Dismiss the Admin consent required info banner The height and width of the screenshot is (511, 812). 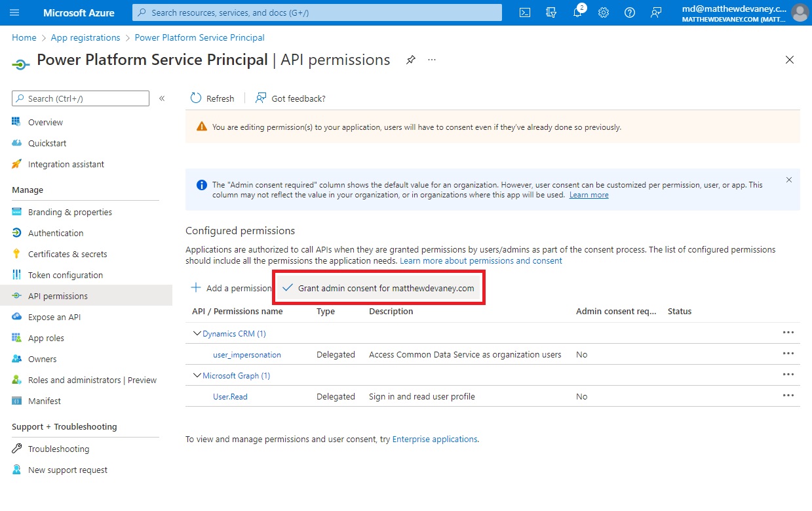tap(789, 179)
